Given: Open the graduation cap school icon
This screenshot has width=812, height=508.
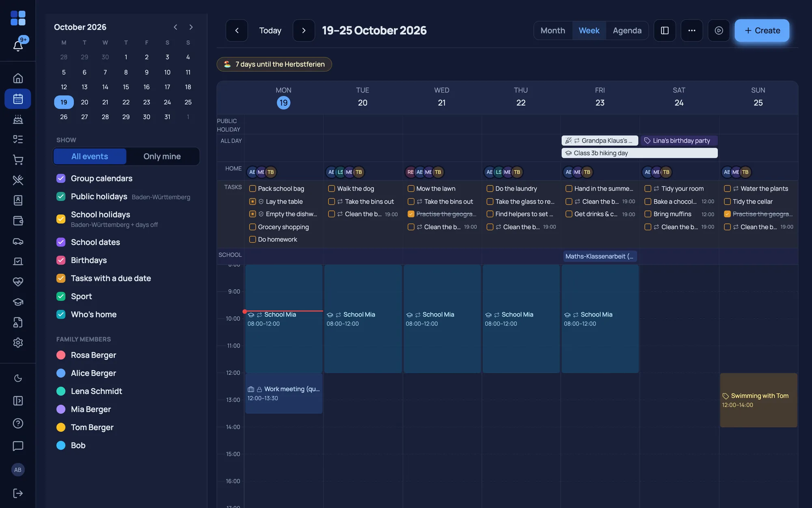Looking at the screenshot, I should point(18,302).
